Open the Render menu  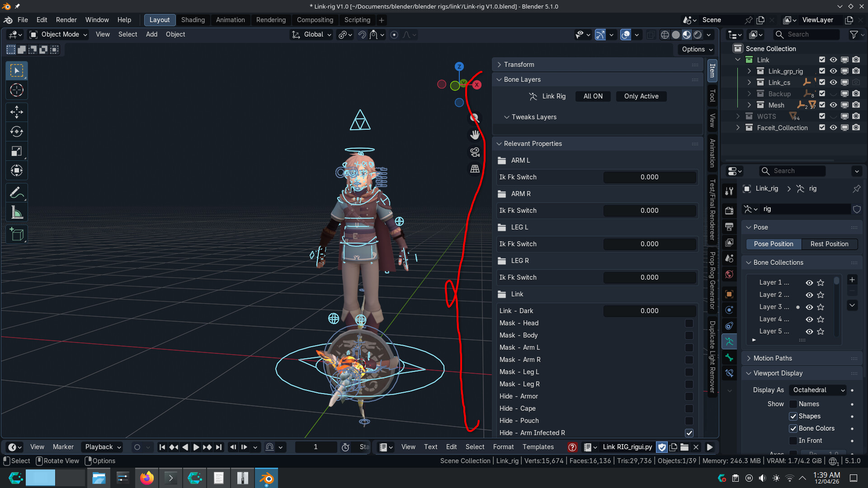point(66,20)
